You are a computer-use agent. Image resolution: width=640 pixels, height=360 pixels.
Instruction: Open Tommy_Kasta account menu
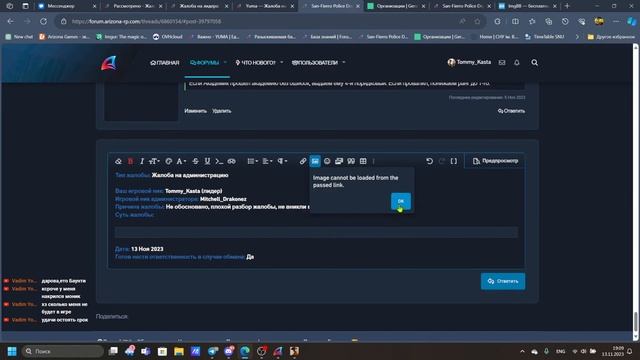[469, 62]
